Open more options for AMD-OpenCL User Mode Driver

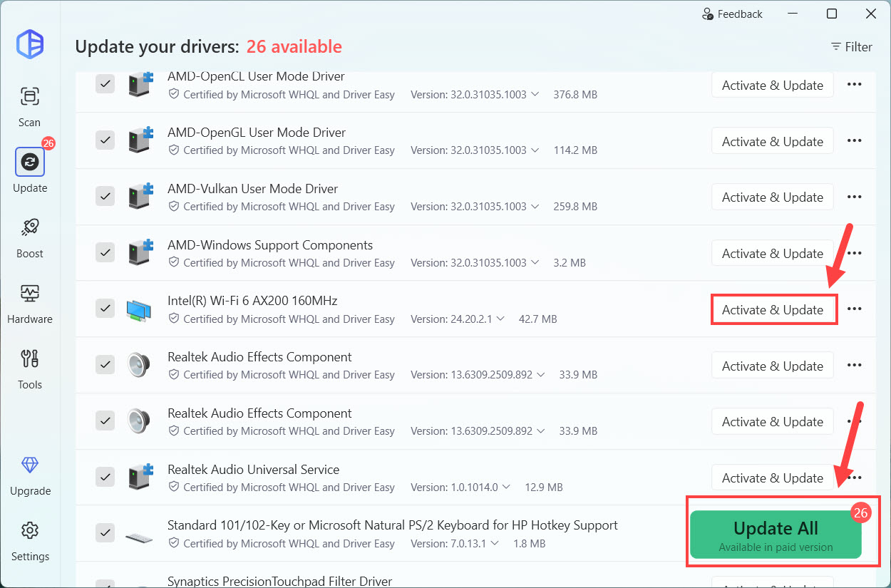(855, 84)
